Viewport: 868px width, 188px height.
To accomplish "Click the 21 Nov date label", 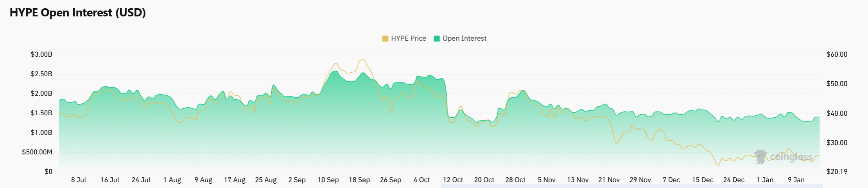I will coord(609,180).
